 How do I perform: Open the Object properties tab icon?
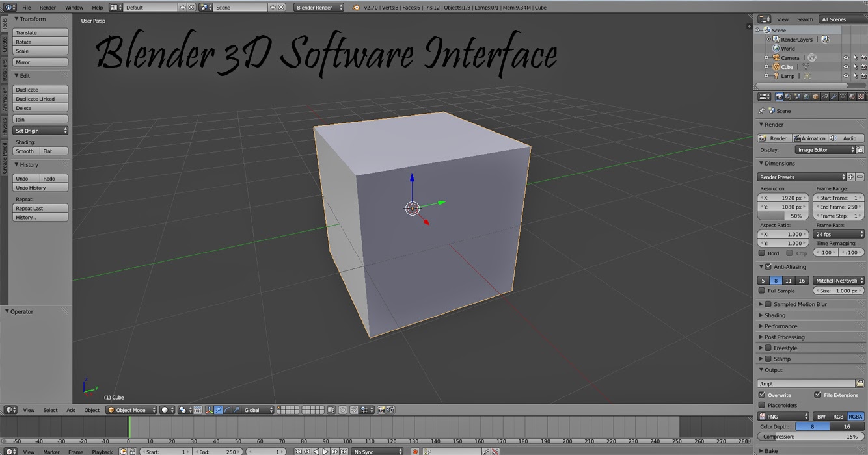(815, 97)
